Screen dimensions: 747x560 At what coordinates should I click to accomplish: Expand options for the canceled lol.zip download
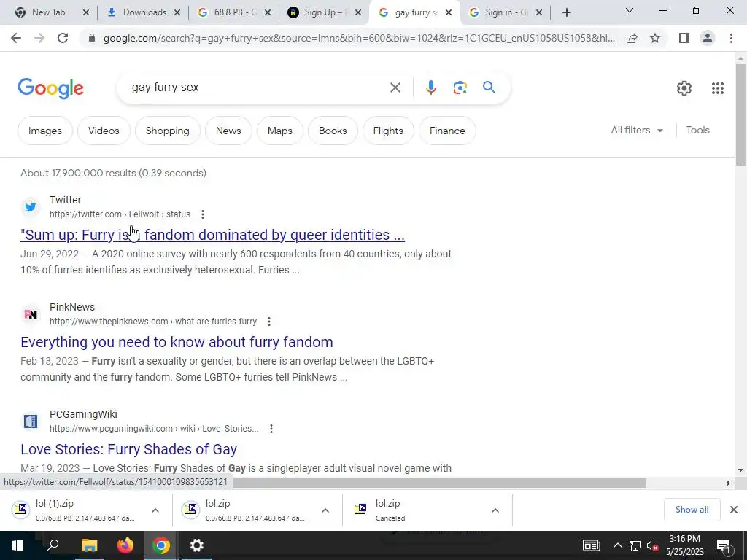coord(495,510)
